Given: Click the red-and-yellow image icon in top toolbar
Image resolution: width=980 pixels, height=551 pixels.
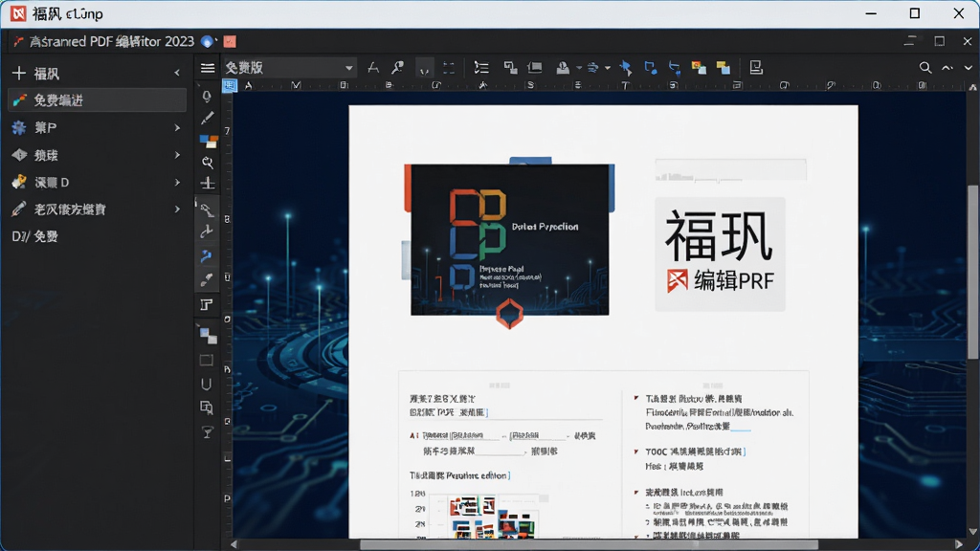Looking at the screenshot, I should (x=699, y=68).
